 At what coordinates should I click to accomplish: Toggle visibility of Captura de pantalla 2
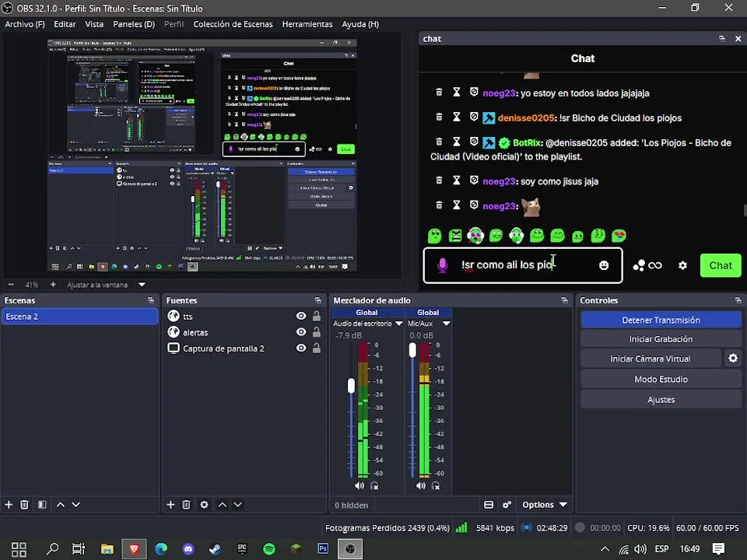point(301,348)
